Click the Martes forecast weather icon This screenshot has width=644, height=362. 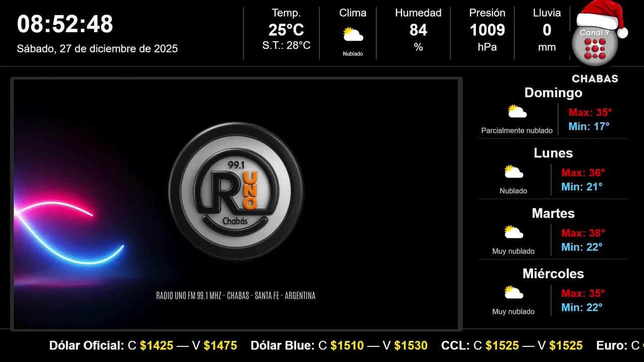point(513,232)
